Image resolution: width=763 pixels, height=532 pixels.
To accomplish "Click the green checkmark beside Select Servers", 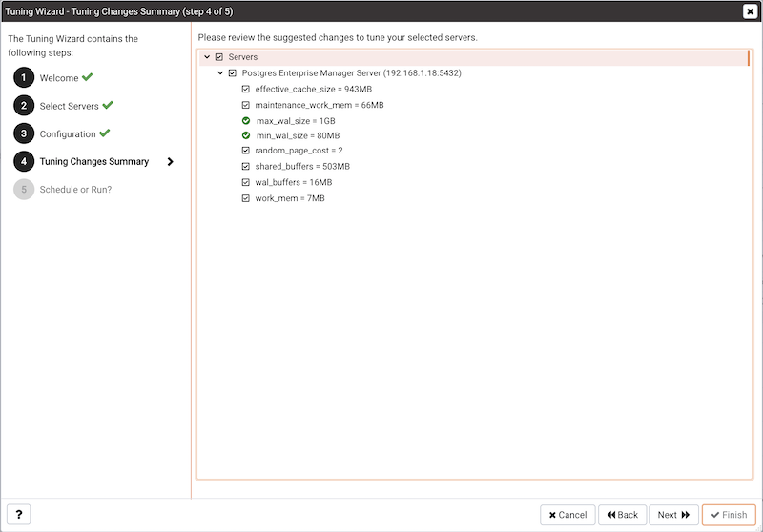I will coord(108,105).
